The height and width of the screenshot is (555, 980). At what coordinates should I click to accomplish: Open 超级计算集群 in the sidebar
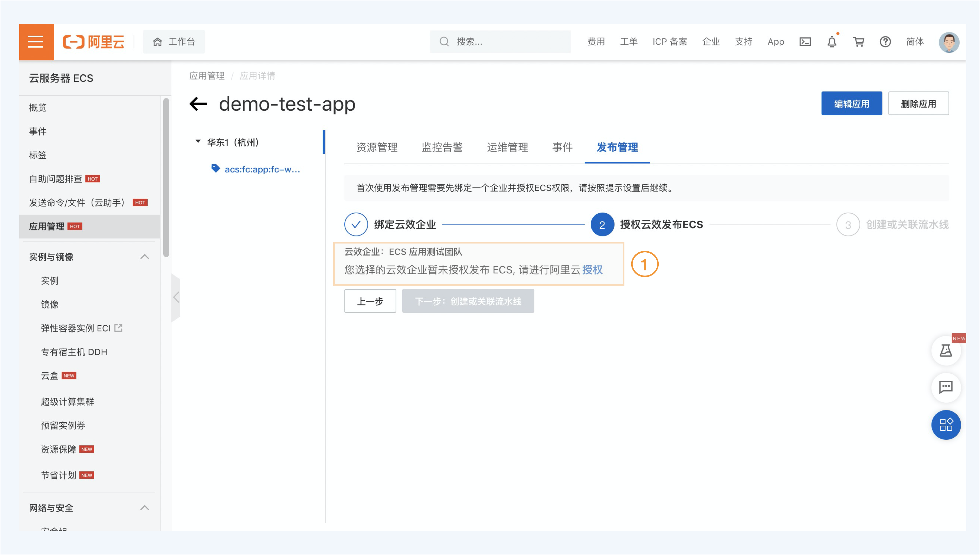click(x=67, y=401)
